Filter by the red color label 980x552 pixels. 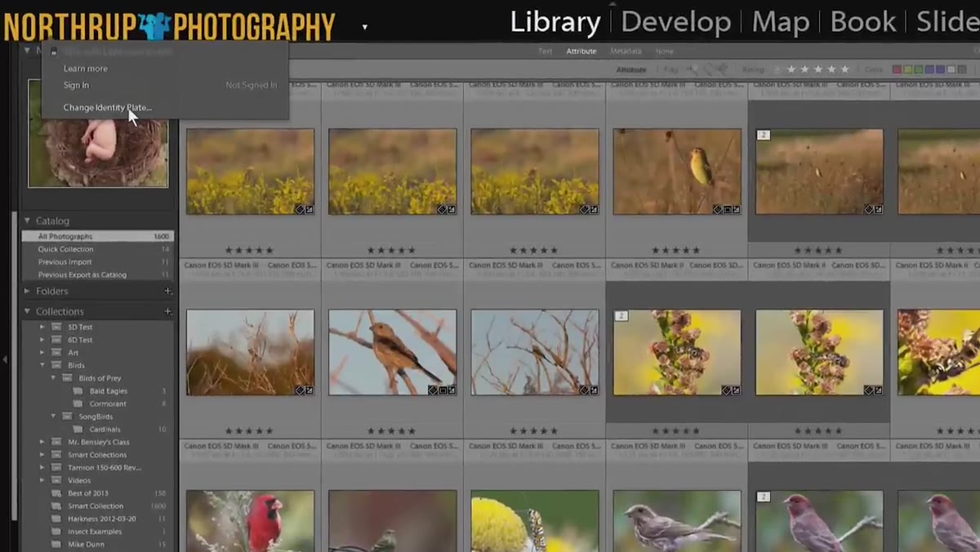898,69
